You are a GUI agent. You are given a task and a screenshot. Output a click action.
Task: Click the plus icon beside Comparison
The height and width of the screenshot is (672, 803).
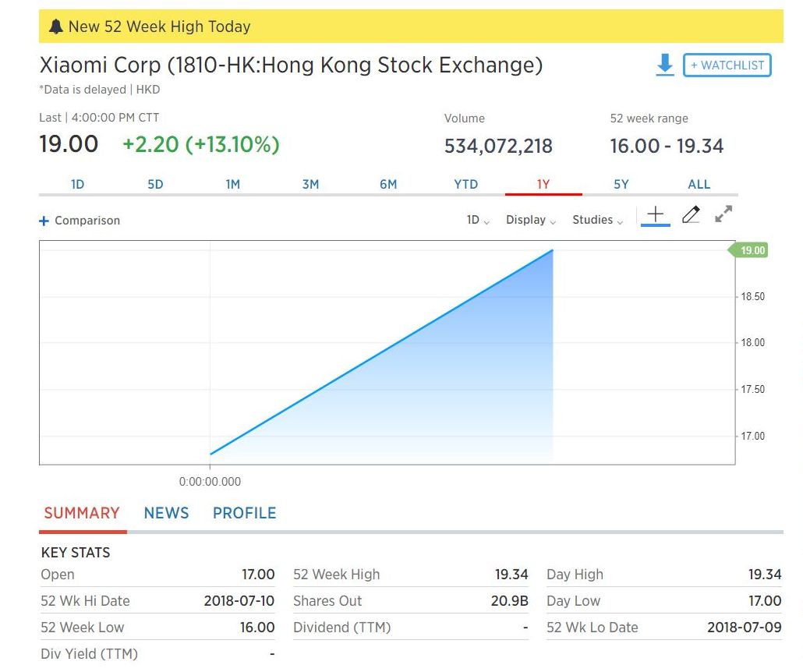point(44,221)
